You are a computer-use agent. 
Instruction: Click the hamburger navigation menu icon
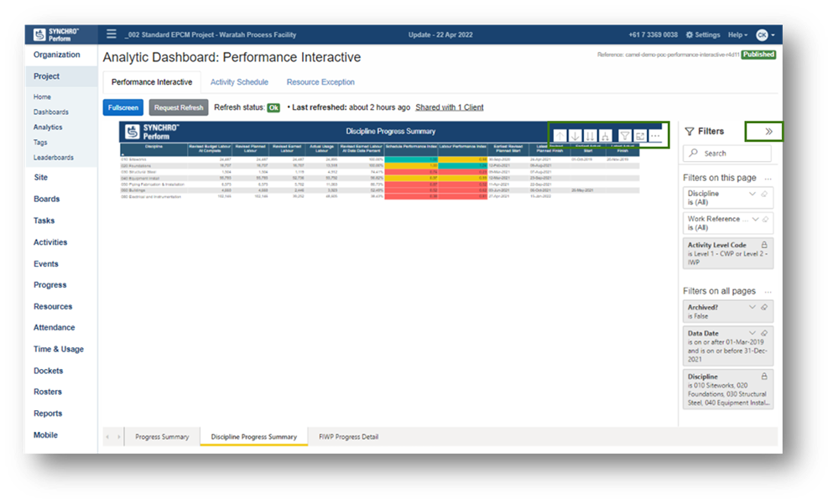click(111, 34)
